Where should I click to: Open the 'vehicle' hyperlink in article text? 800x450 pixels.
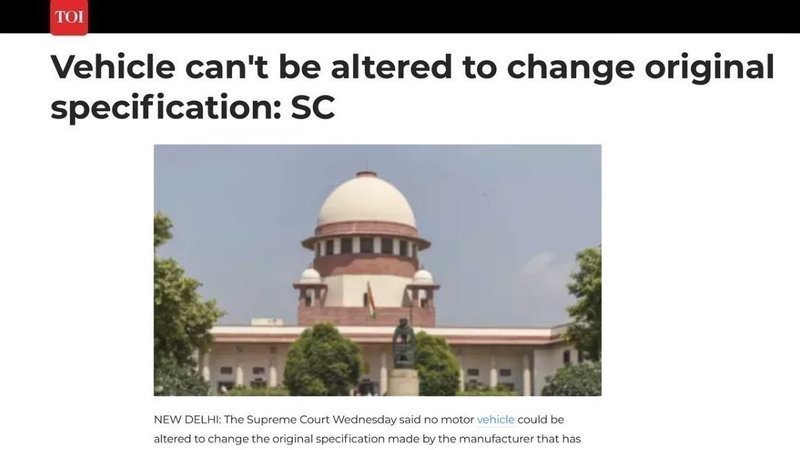pyautogui.click(x=495, y=419)
